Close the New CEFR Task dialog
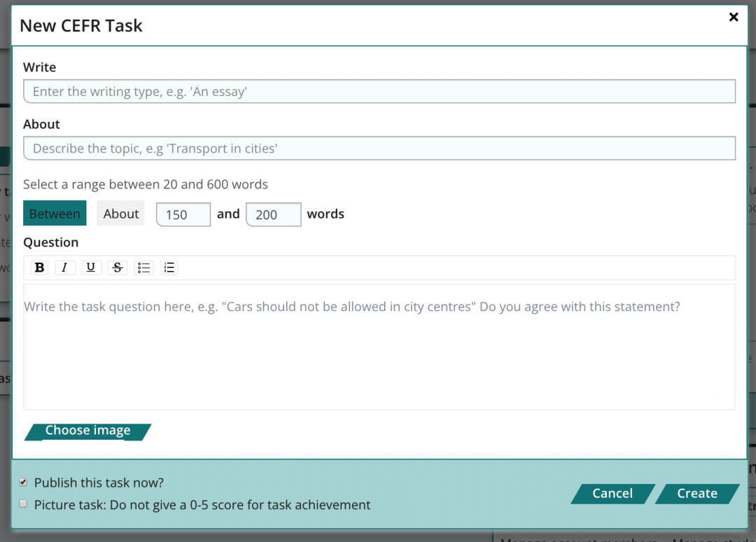This screenshot has height=542, width=756. 734,18
